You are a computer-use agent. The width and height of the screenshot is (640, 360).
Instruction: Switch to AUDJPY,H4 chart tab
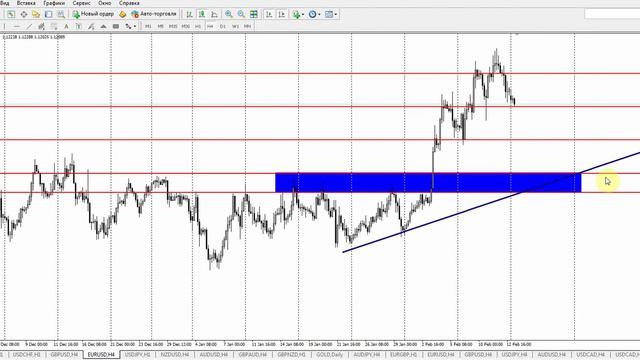pyautogui.click(x=367, y=355)
